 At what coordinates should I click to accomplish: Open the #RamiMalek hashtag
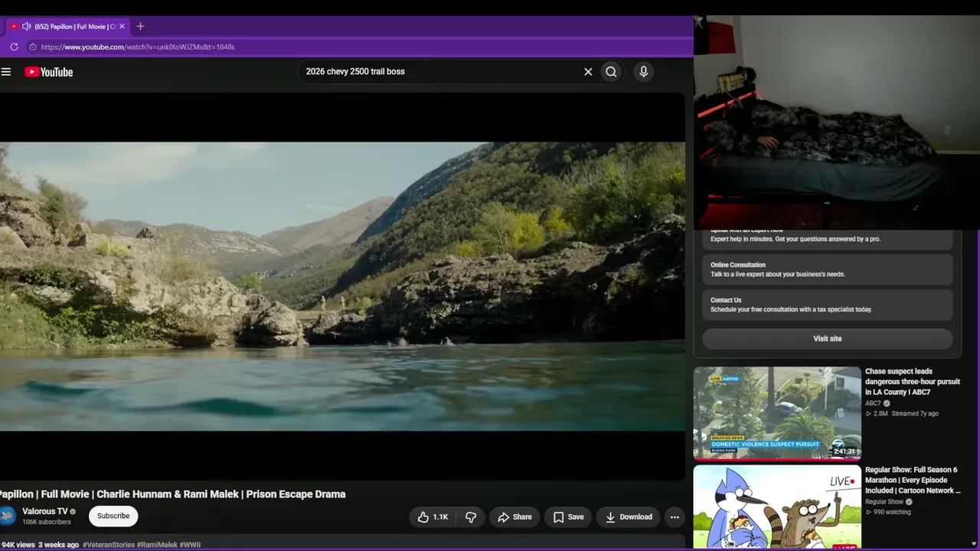(x=157, y=545)
